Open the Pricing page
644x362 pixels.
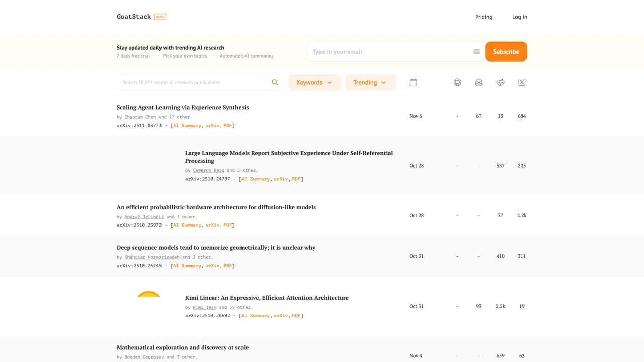[x=484, y=17]
